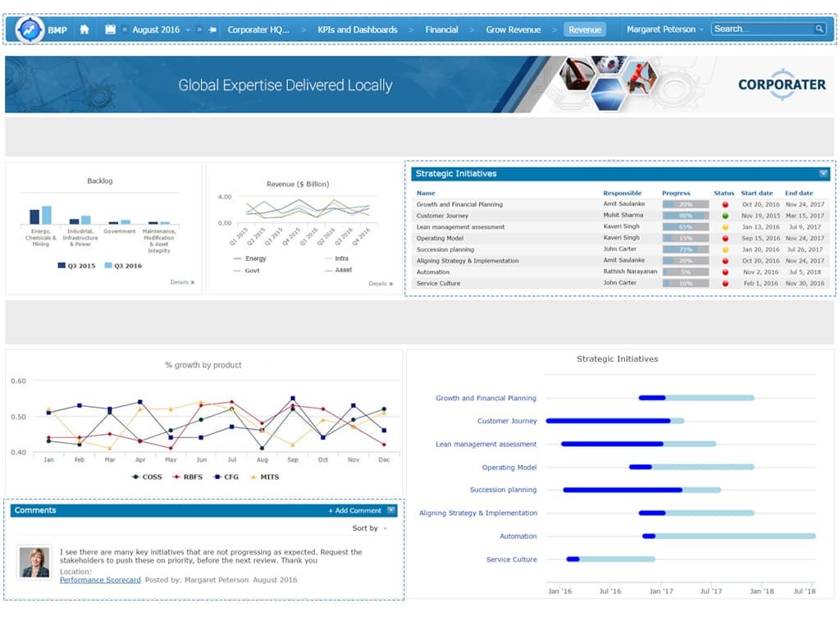Click the pin icon before Corporater HQ
The image size is (840, 630).
coord(213,30)
